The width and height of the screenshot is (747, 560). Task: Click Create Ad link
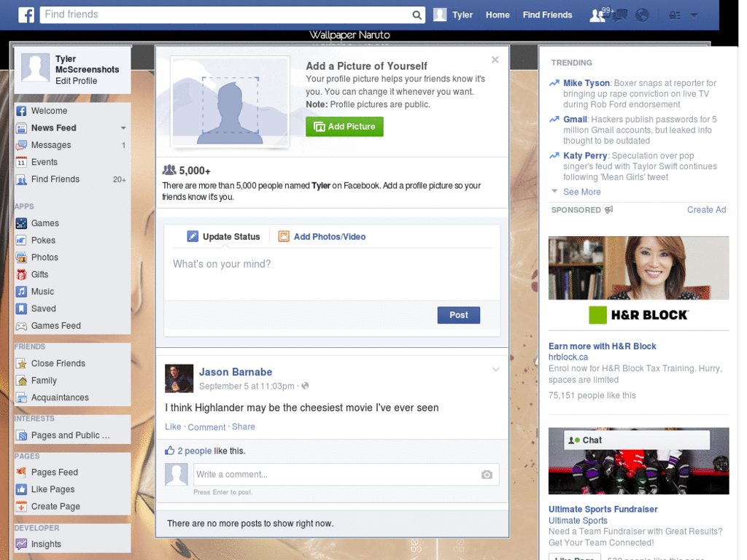tap(706, 210)
